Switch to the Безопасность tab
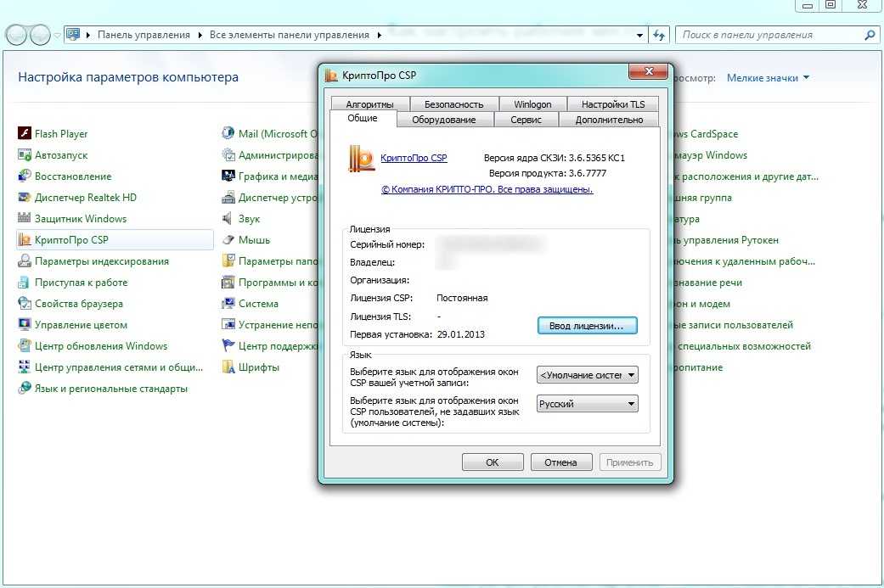 click(x=453, y=104)
